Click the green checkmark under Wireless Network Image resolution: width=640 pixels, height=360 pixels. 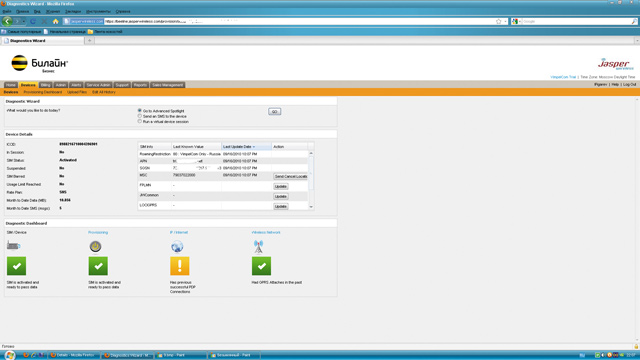click(261, 266)
